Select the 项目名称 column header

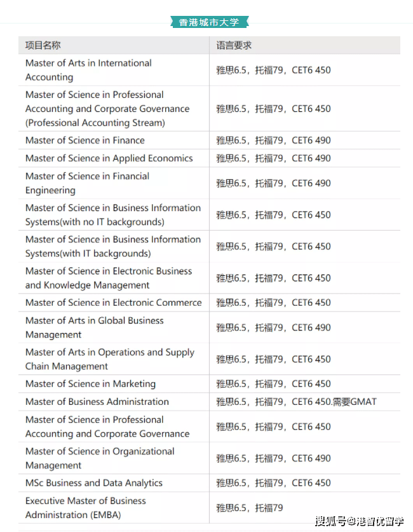click(43, 45)
